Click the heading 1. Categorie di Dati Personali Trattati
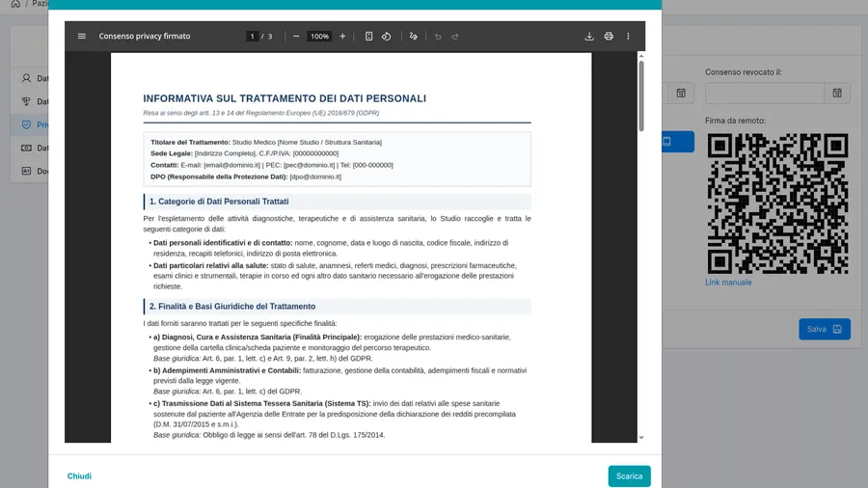This screenshot has width=868, height=488. click(219, 202)
